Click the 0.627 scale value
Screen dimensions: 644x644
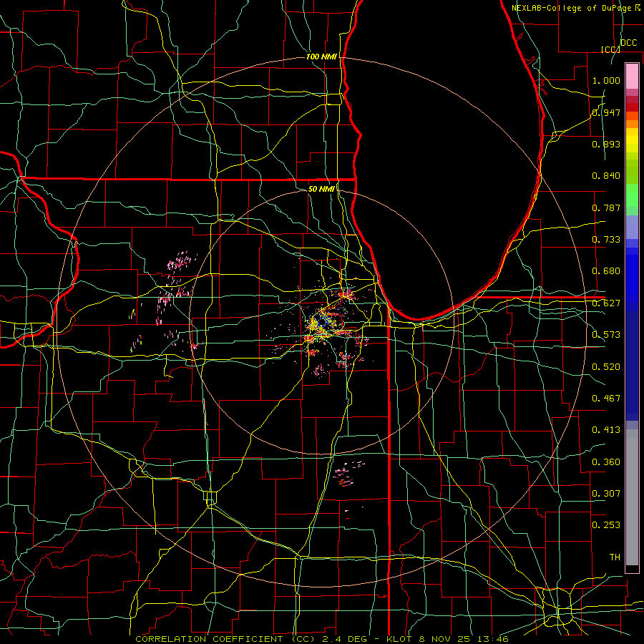[x=606, y=303]
